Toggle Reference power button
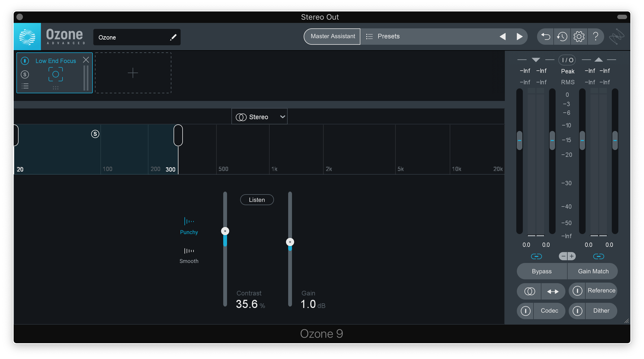This screenshot has height=359, width=644. click(x=577, y=291)
